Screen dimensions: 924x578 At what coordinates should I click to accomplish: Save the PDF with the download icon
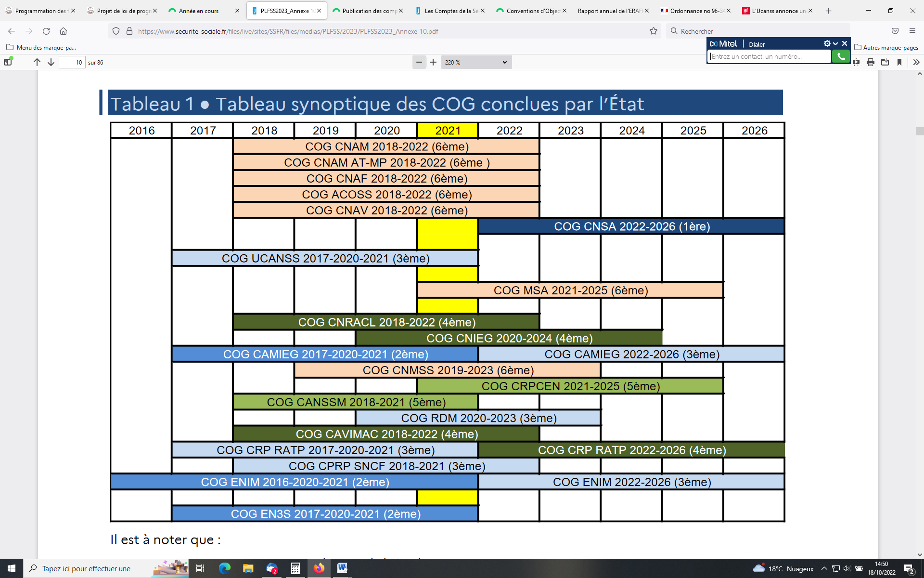pyautogui.click(x=885, y=62)
